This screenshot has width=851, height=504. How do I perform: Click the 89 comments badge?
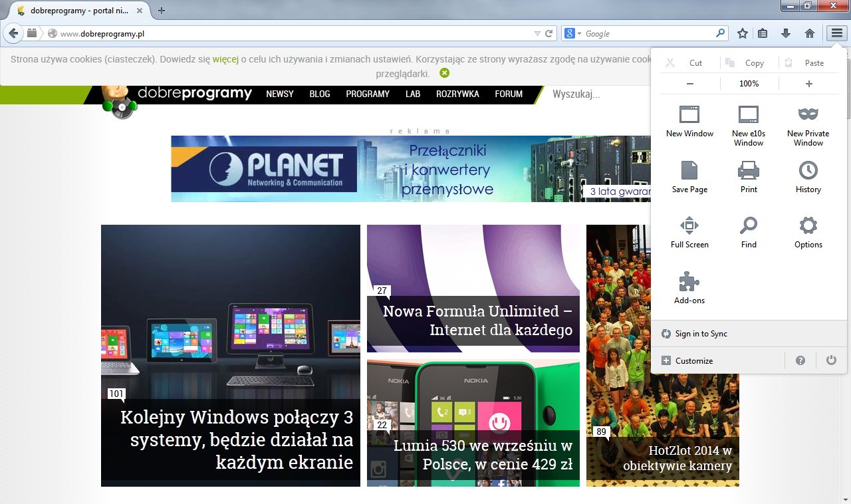601,432
